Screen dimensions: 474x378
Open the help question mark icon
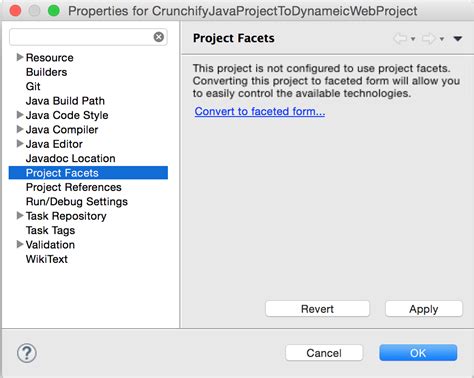click(x=27, y=353)
